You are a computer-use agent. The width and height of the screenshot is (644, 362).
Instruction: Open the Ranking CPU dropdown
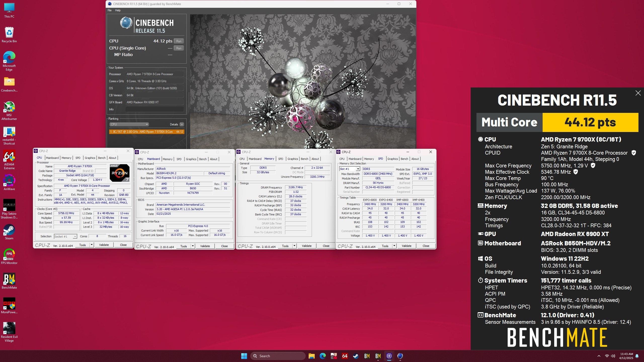[x=129, y=124]
